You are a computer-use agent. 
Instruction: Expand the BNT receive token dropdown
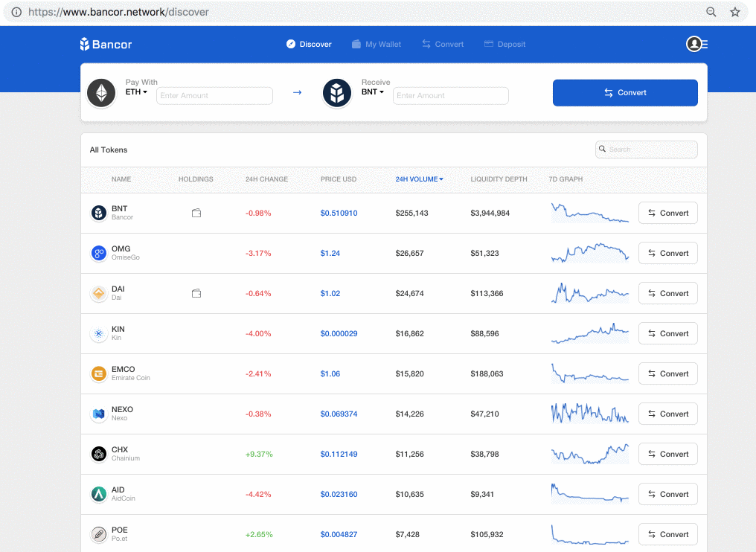click(373, 92)
